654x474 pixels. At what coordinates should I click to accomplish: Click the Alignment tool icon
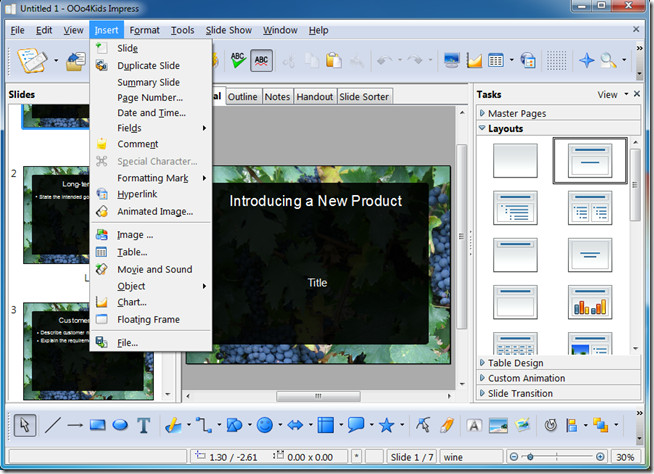point(571,425)
